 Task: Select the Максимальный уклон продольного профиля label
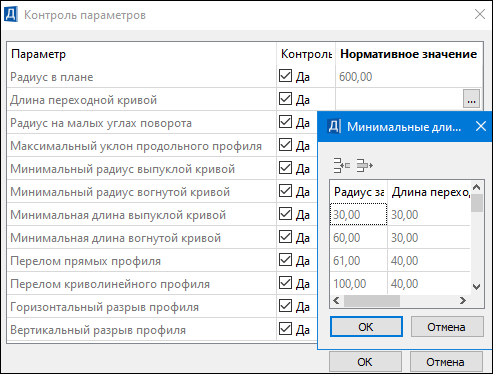tap(136, 146)
